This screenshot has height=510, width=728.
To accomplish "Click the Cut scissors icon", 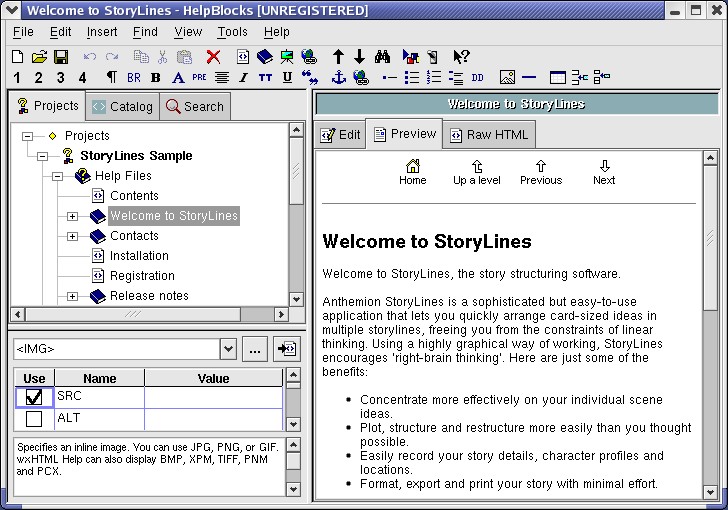I will [162, 57].
